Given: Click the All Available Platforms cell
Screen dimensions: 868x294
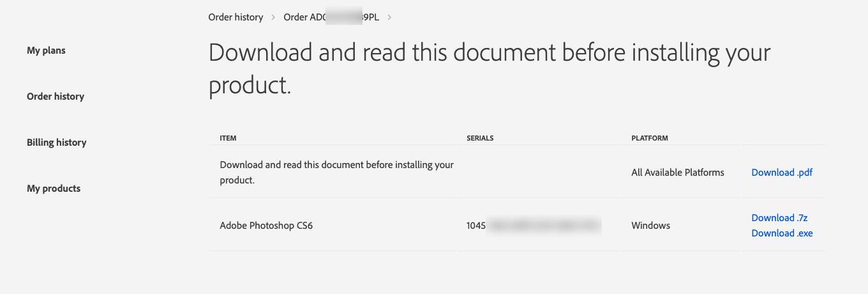Looking at the screenshot, I should (x=678, y=173).
